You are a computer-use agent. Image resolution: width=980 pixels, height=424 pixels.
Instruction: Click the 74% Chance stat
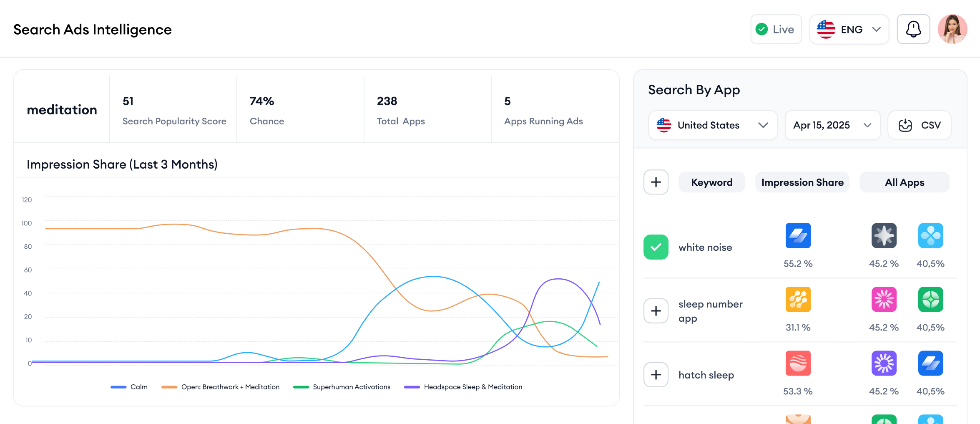point(267,111)
